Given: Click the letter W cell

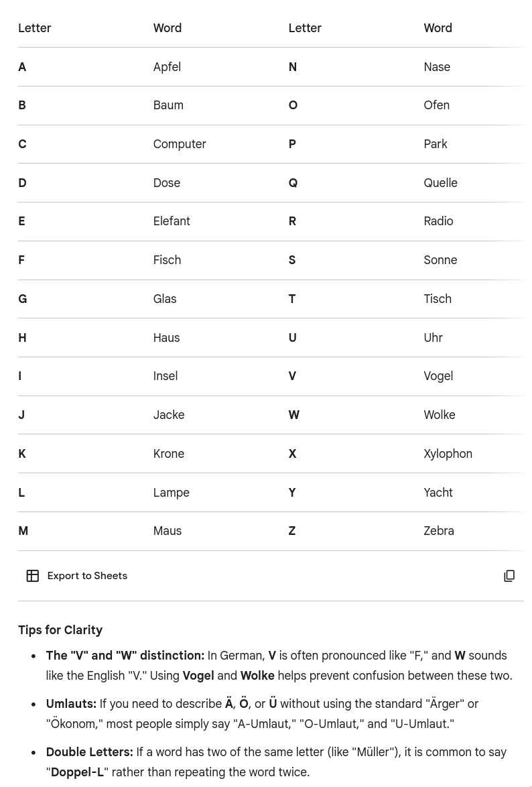Looking at the screenshot, I should point(293,415).
